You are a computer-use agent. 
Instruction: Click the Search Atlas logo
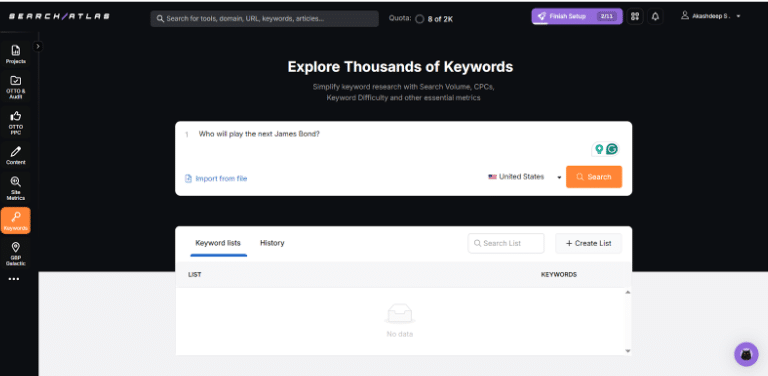(x=59, y=16)
